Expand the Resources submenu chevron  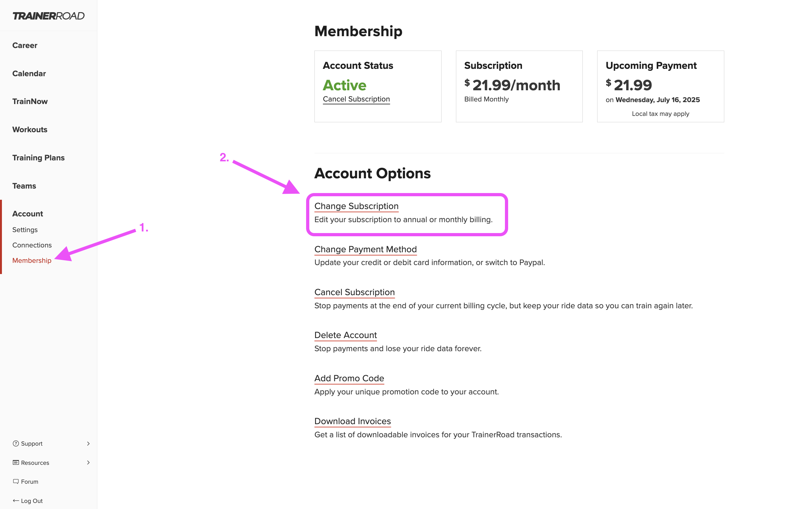pos(88,462)
